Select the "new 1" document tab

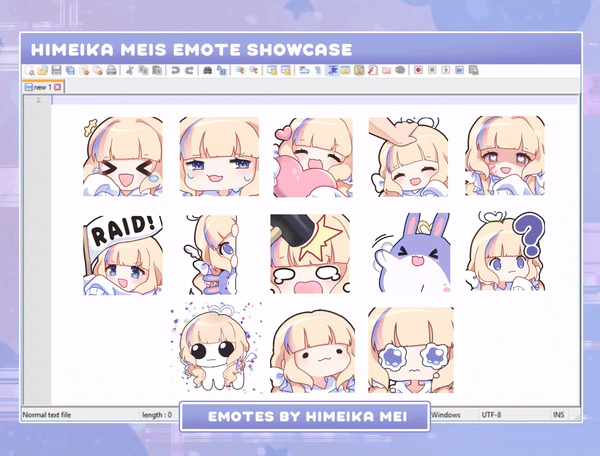(x=41, y=87)
